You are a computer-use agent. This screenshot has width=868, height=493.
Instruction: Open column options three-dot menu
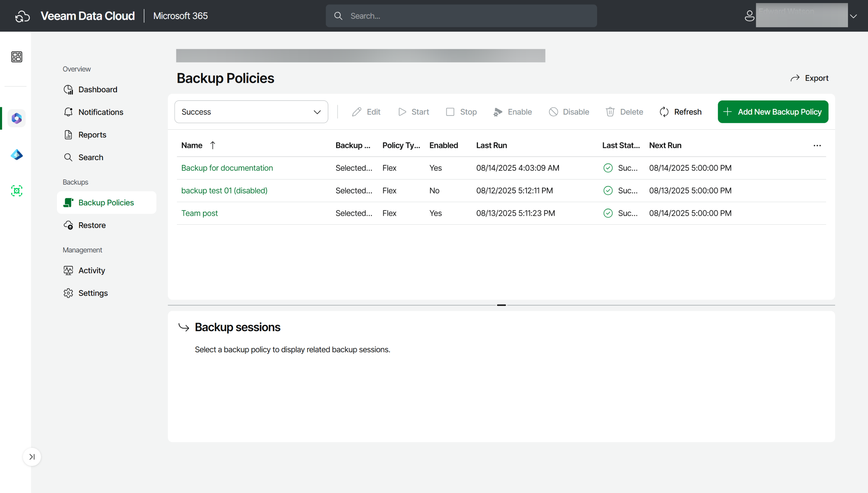point(817,146)
